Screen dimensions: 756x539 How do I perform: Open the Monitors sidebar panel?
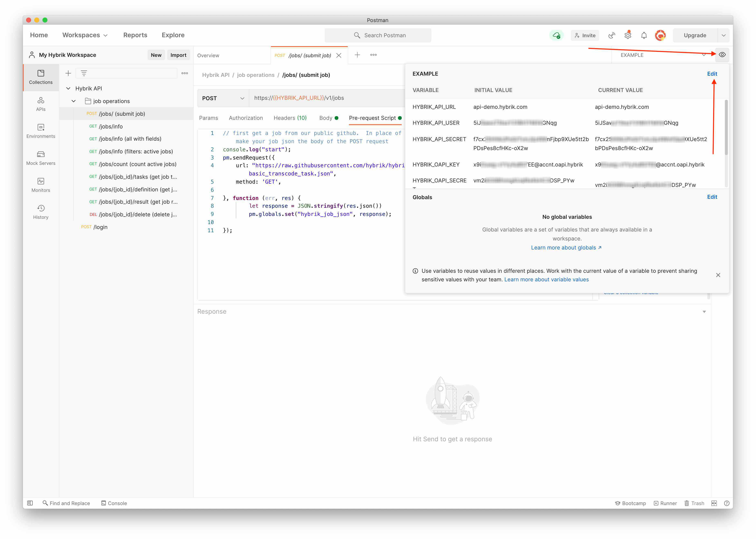(x=40, y=185)
